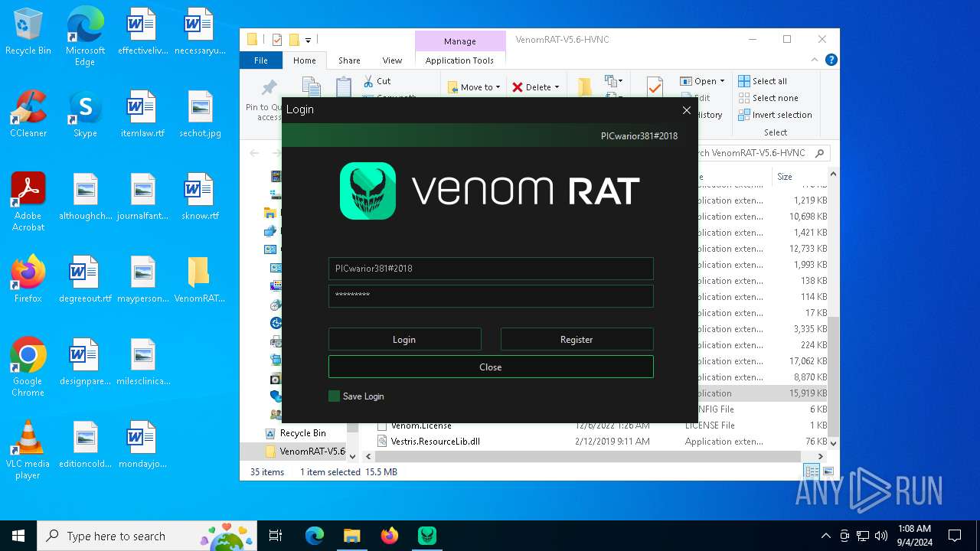Select itemlaw.rtf on the desktop
Image resolution: width=980 pixels, height=551 pixels.
click(142, 114)
